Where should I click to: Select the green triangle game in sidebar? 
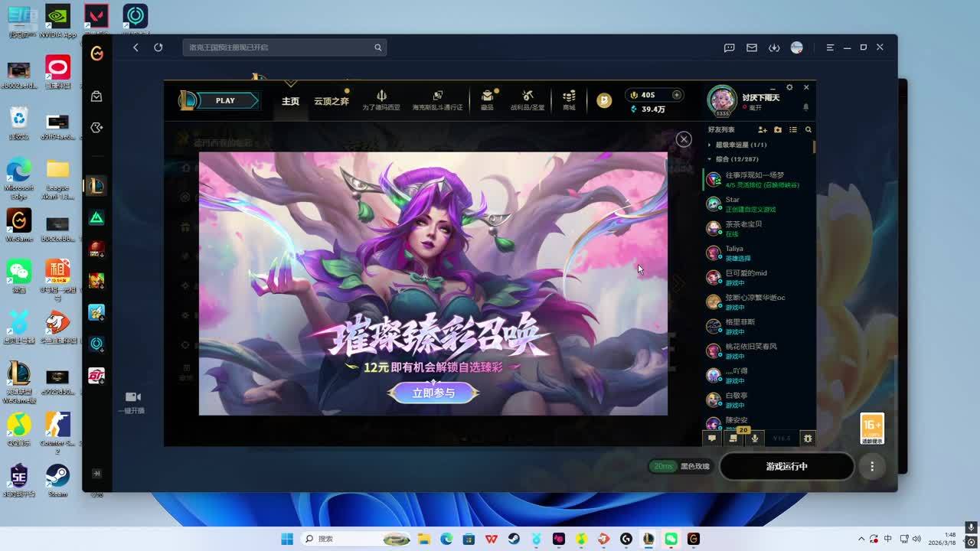pos(96,217)
